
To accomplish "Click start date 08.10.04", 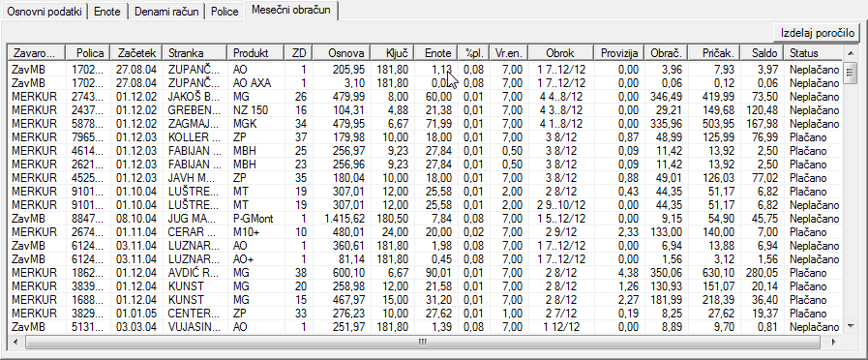I will [135, 218].
